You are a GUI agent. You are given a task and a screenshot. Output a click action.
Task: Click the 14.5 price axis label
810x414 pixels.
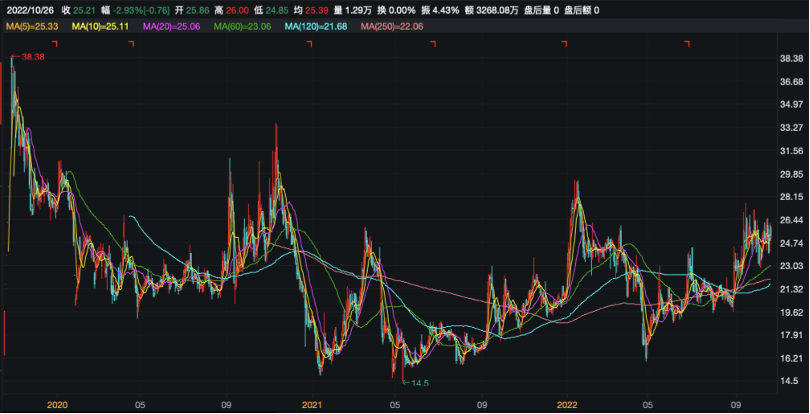click(789, 381)
